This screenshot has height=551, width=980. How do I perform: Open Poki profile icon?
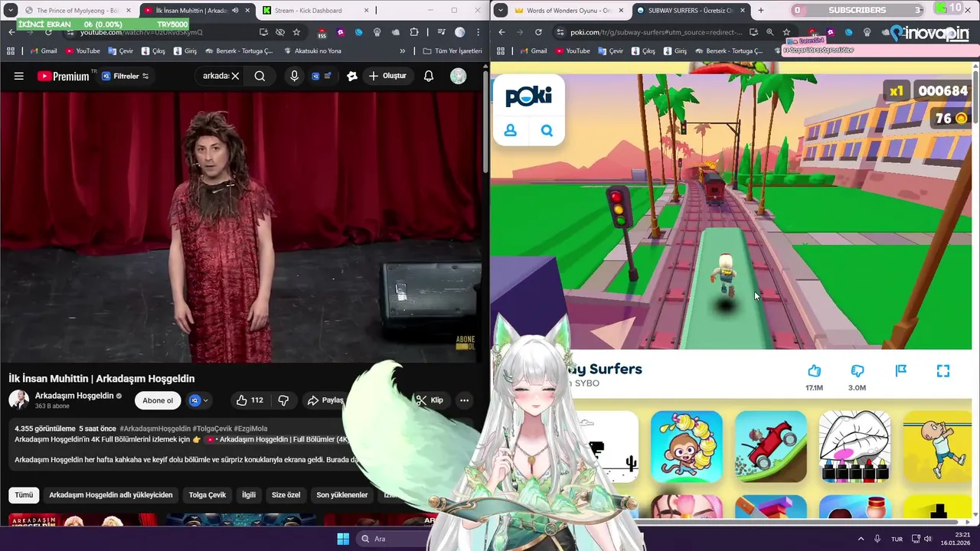[510, 131]
